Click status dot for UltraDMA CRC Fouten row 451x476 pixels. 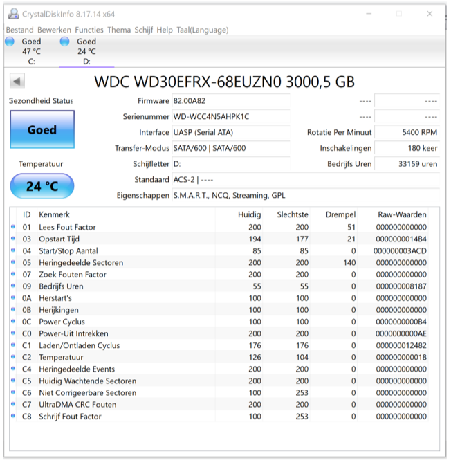tap(13, 404)
